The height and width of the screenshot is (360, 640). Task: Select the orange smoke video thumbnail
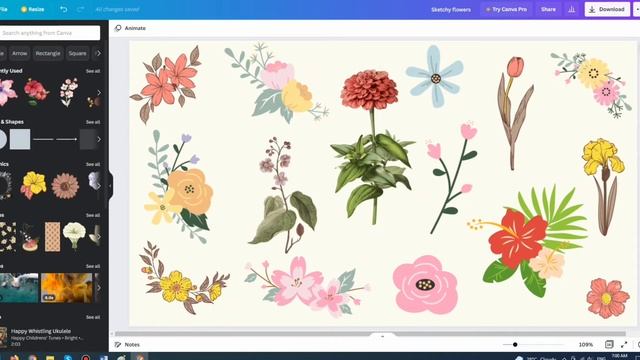pos(67,288)
